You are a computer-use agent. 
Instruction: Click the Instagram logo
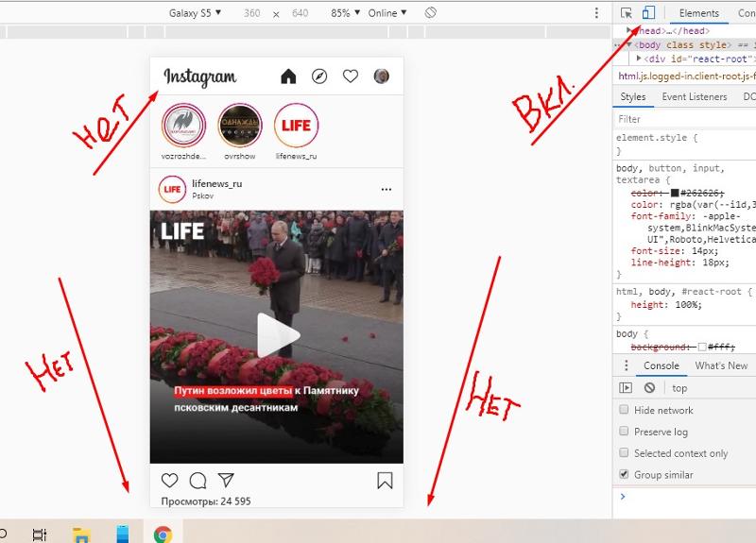click(x=200, y=77)
